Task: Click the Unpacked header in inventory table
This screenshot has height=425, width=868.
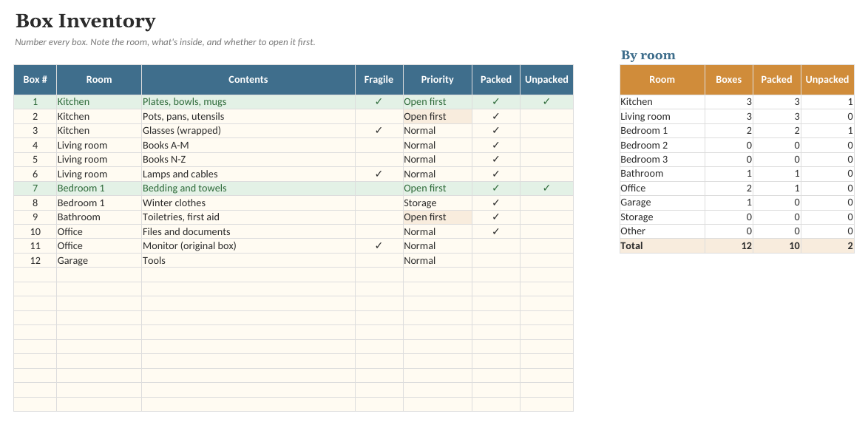Action: click(x=546, y=80)
